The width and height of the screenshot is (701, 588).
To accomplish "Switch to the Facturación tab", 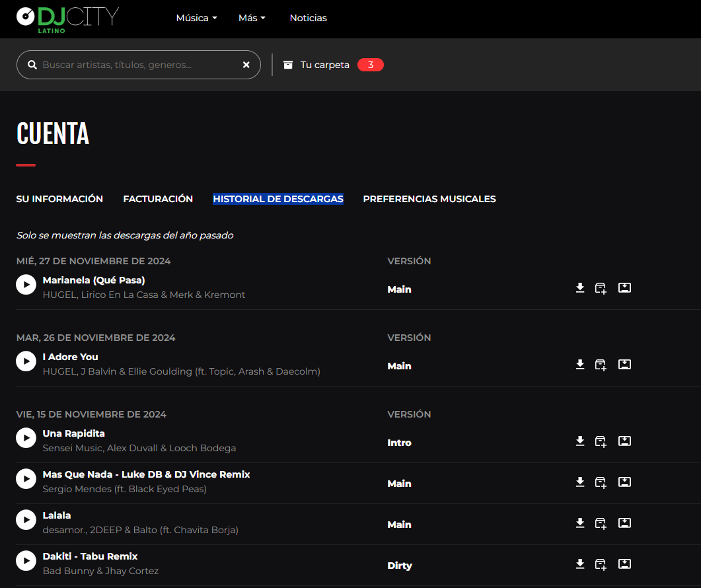I will (x=159, y=199).
